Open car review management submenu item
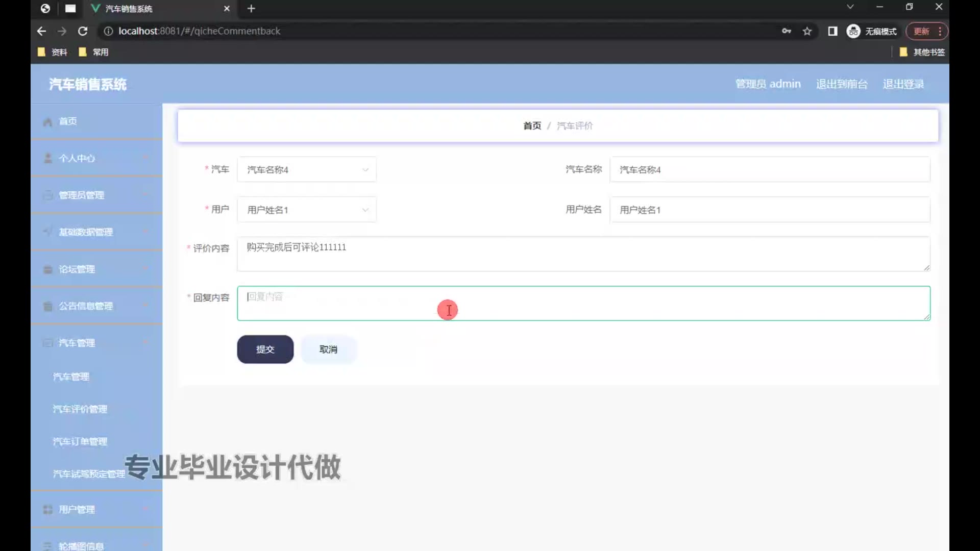 (80, 409)
